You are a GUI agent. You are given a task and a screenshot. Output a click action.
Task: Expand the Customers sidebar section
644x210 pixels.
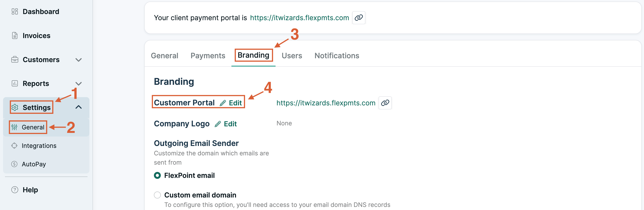click(79, 60)
